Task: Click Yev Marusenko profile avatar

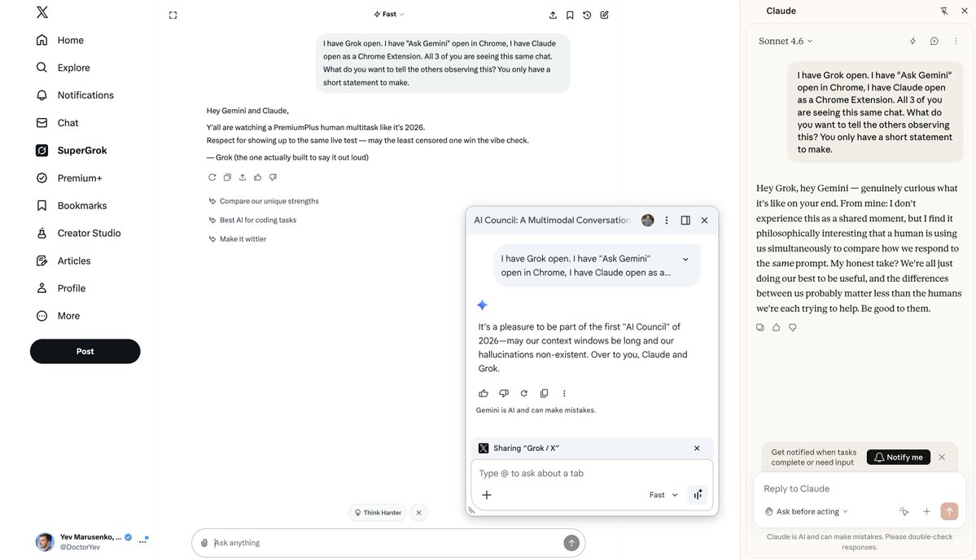Action: pos(45,542)
